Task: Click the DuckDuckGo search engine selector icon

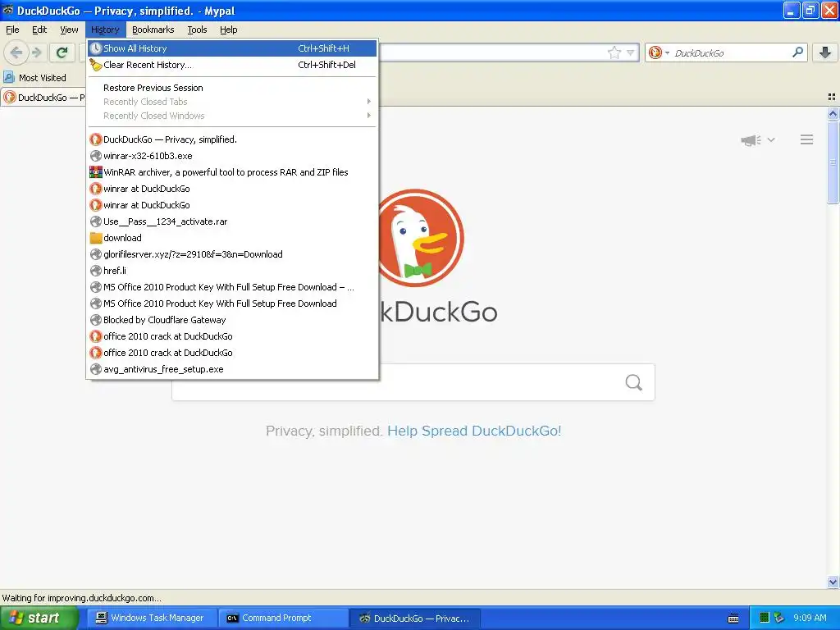Action: click(655, 52)
